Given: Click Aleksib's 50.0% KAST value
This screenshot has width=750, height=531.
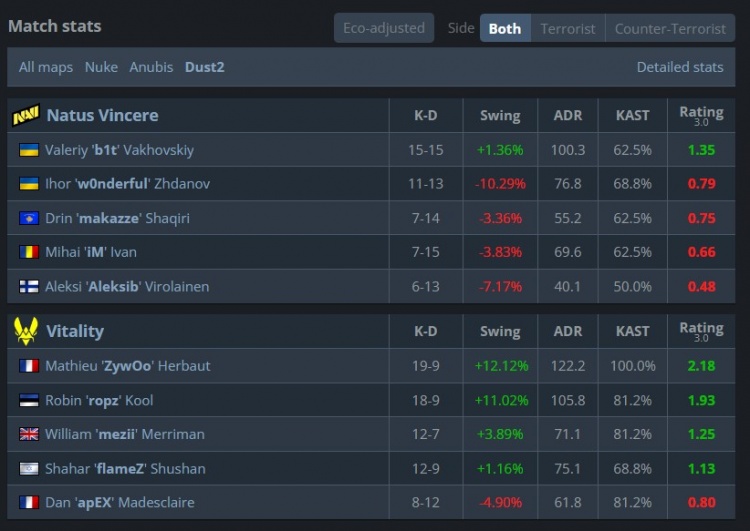Looking at the screenshot, I should 632,287.
